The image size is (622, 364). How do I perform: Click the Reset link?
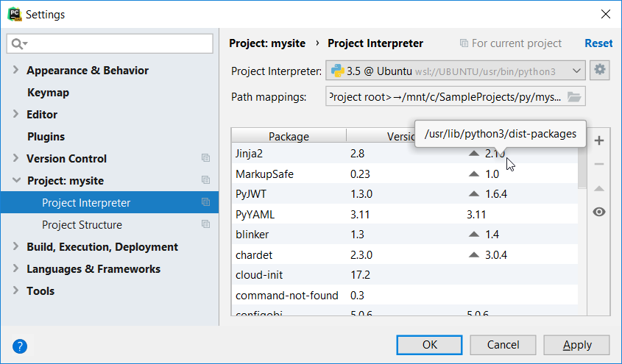[598, 43]
